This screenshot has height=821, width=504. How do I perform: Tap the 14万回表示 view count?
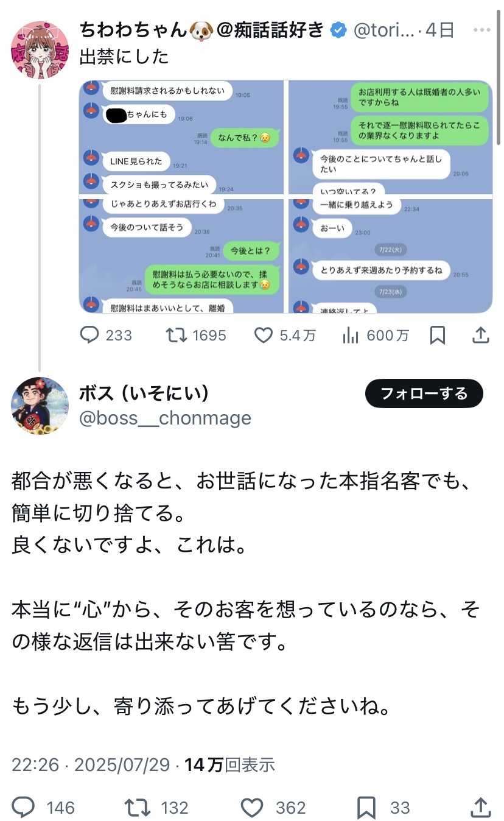point(230,765)
